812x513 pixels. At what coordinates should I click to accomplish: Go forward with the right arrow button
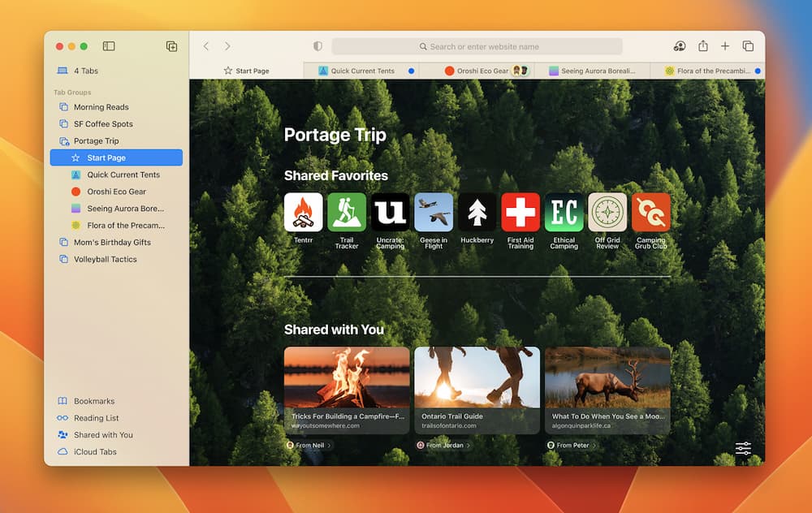pos(227,46)
